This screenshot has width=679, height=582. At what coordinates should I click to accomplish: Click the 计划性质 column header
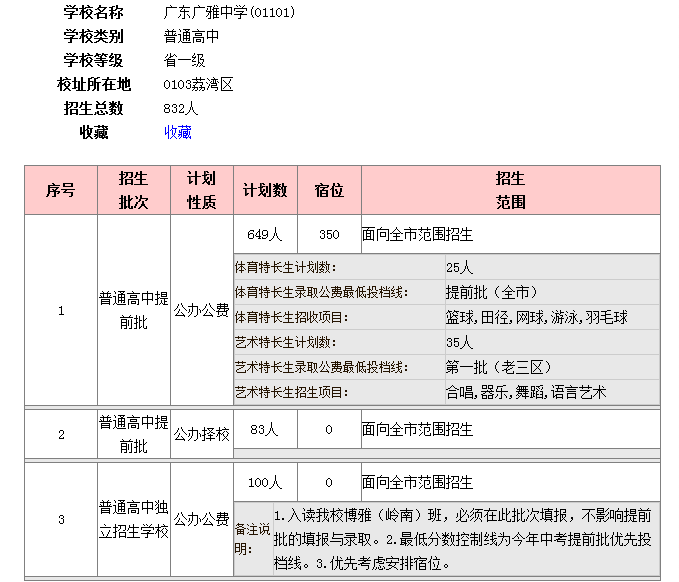coord(201,190)
